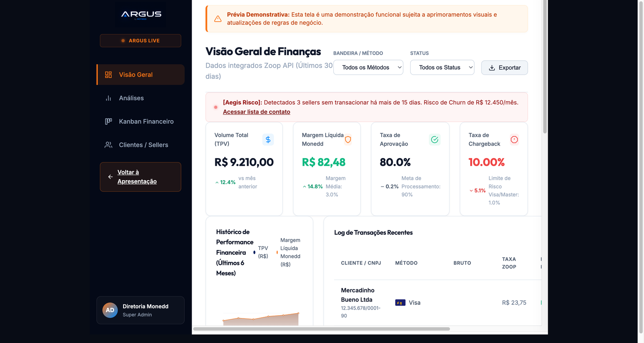Click the TAXA ZOOP column header
This screenshot has width=644, height=343.
[x=509, y=263]
